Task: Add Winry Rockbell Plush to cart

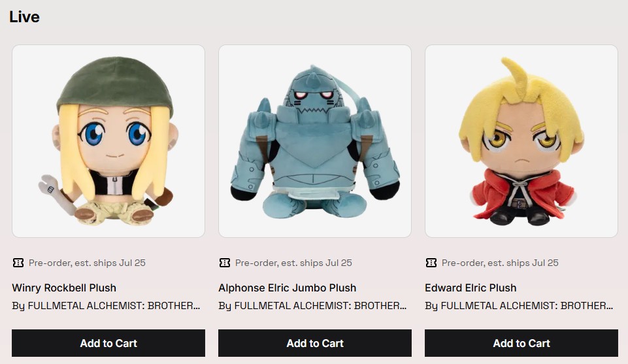Action: [108, 343]
